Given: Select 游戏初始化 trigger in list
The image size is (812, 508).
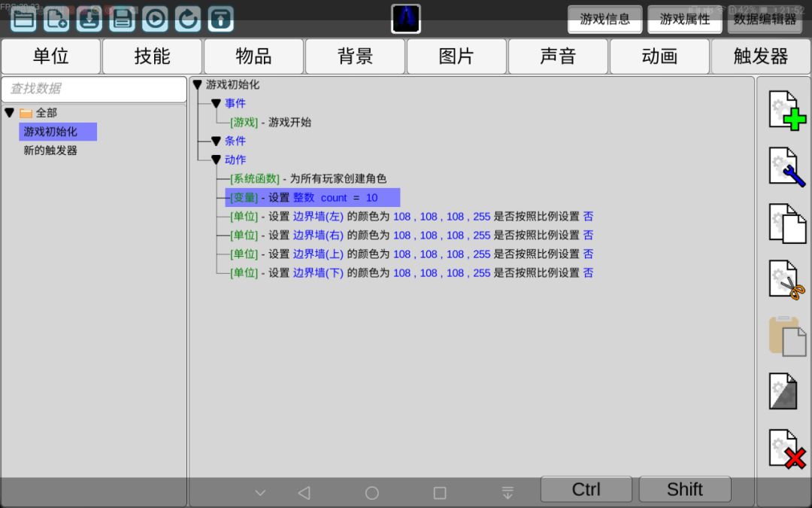Looking at the screenshot, I should [x=57, y=132].
